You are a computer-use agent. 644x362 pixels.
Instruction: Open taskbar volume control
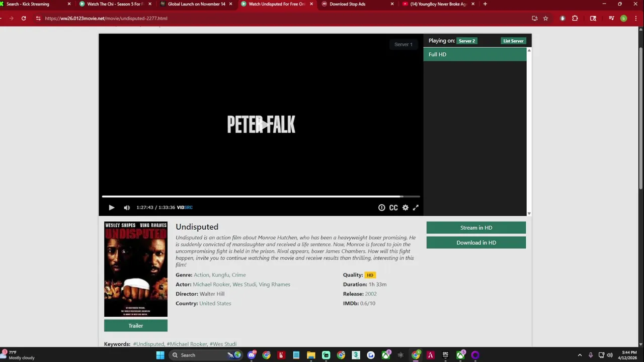pos(610,355)
